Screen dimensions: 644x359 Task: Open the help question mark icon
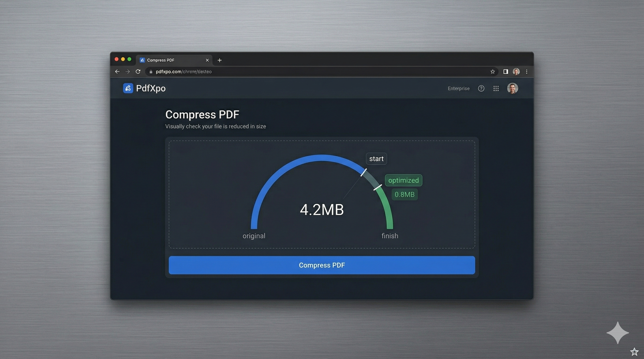481,88
